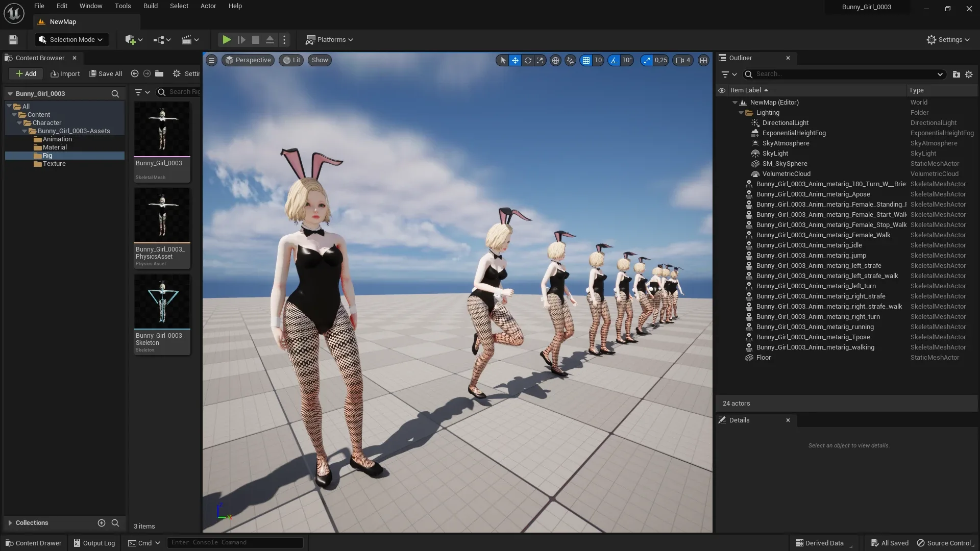Screen dimensions: 980x551
Task: Select the Move tool in the viewport toolbar
Action: 515,60
